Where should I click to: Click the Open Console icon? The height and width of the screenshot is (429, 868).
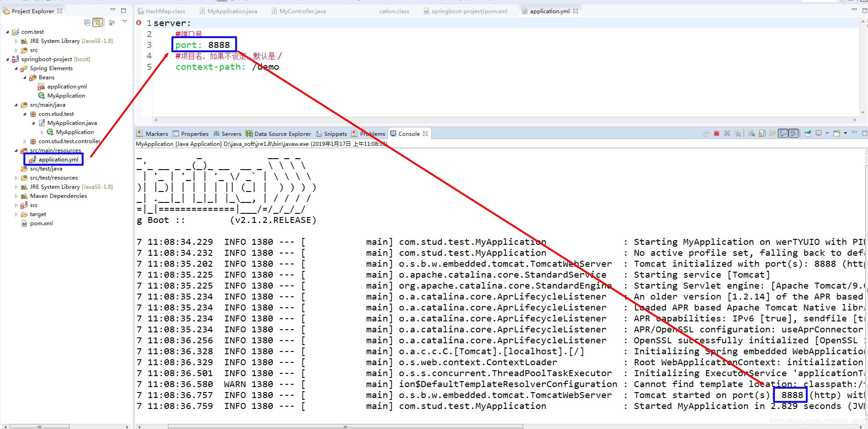(x=837, y=133)
